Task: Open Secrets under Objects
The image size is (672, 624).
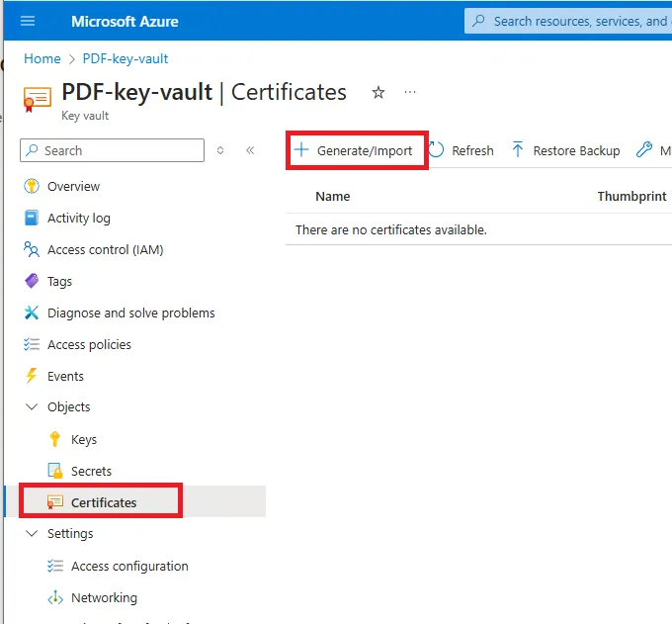Action: pyautogui.click(x=91, y=472)
